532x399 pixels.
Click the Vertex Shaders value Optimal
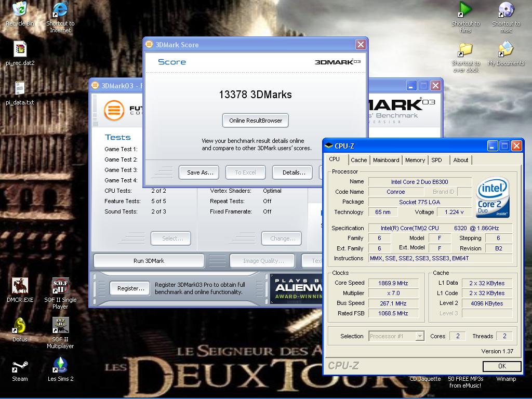coord(272,191)
